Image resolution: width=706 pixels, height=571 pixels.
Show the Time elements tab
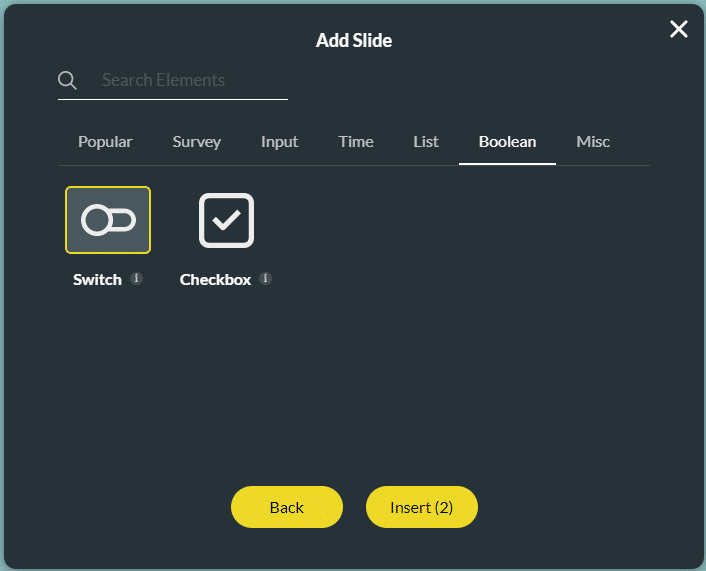[x=356, y=142]
